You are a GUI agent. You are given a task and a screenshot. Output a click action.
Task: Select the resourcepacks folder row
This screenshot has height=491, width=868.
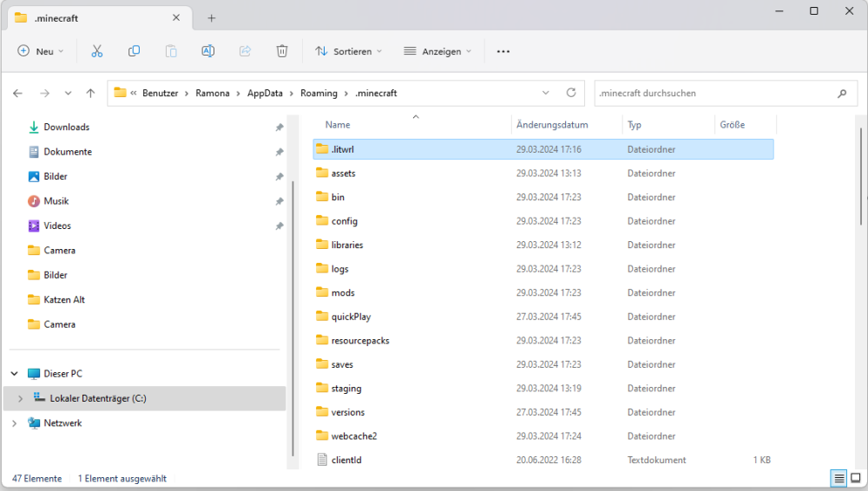coord(543,340)
